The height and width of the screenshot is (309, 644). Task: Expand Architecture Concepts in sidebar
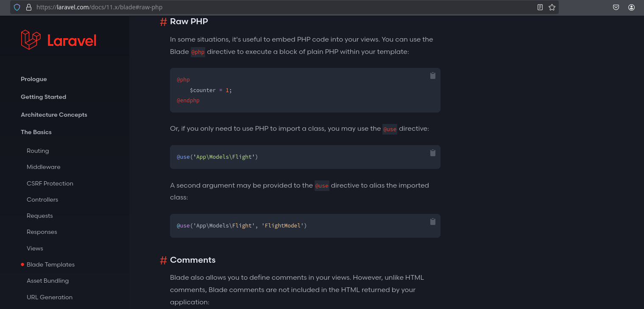(54, 115)
